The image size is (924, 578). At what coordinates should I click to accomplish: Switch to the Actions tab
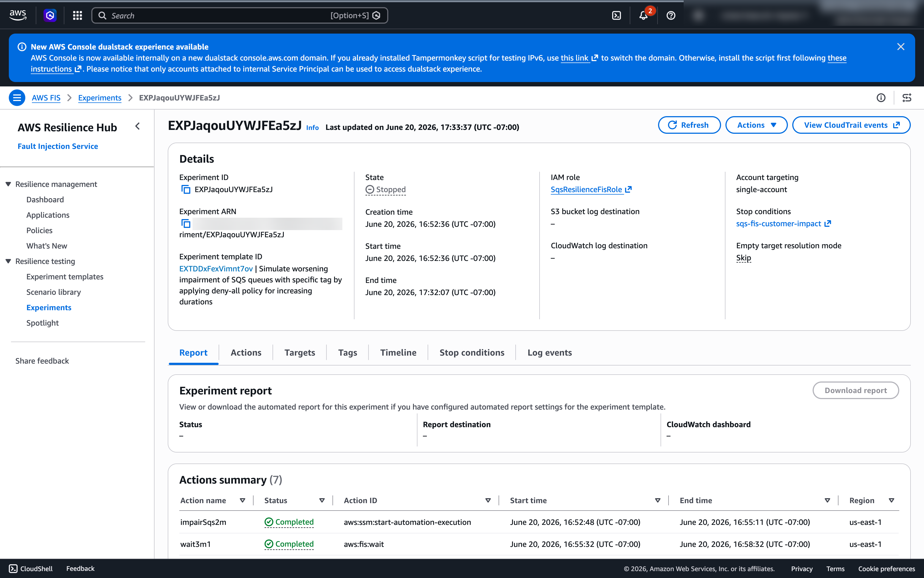[x=246, y=353]
